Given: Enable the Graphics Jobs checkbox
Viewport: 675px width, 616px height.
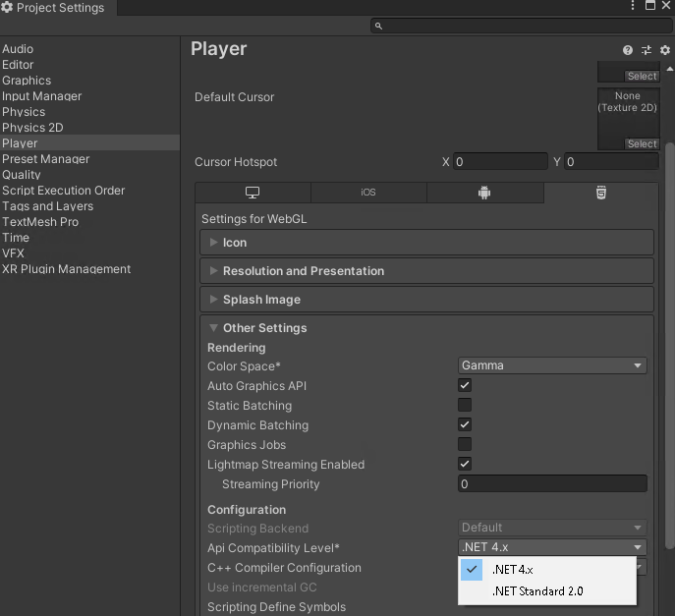Looking at the screenshot, I should [465, 444].
